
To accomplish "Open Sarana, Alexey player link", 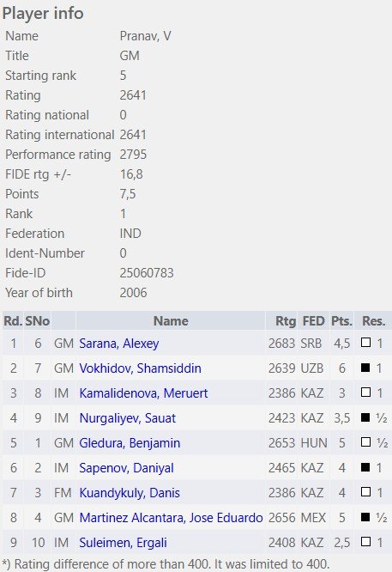I will [119, 344].
